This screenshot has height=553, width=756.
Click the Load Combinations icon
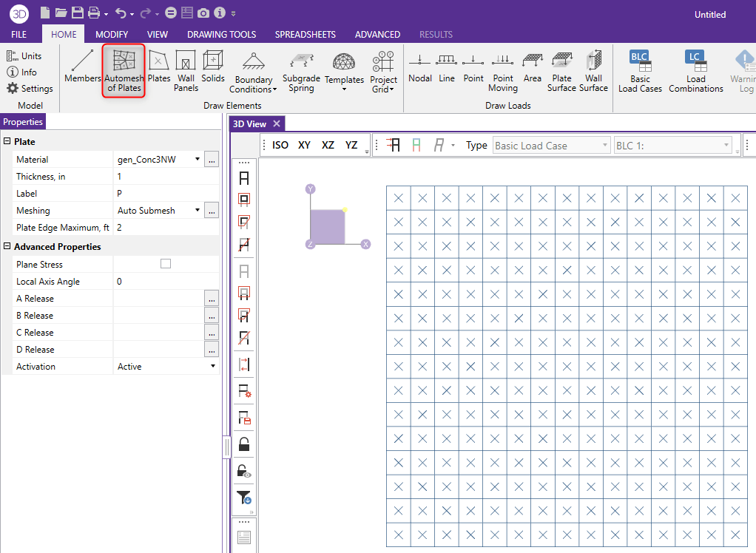(x=695, y=71)
